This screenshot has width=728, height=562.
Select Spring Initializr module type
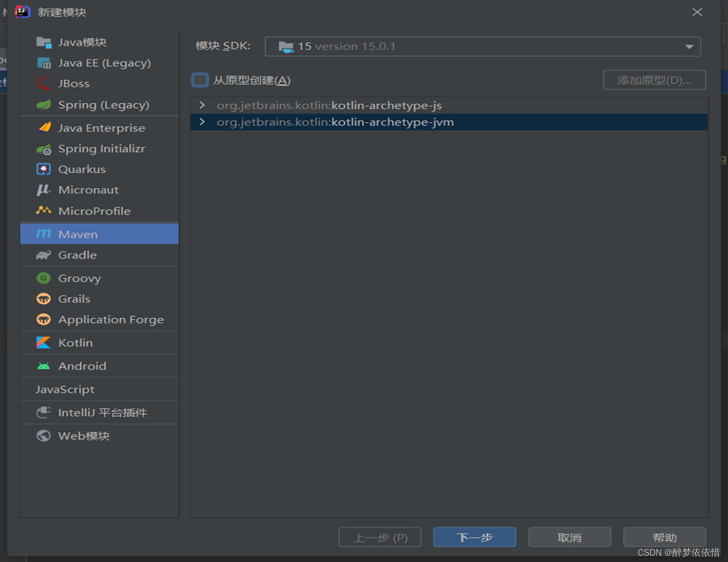tap(100, 149)
